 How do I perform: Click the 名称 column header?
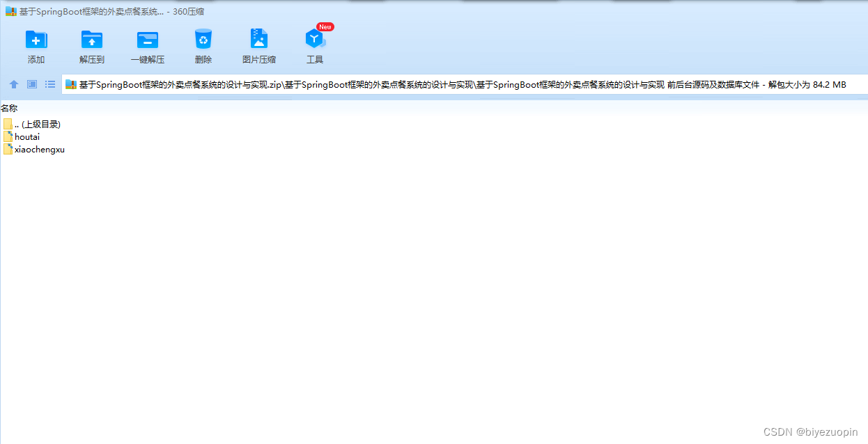(x=9, y=108)
